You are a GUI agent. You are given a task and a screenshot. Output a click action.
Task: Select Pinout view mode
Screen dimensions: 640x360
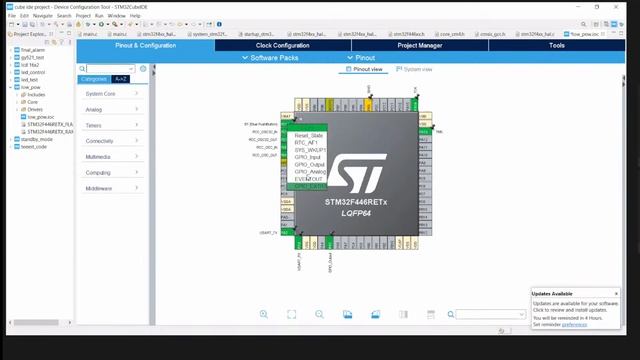364,69
